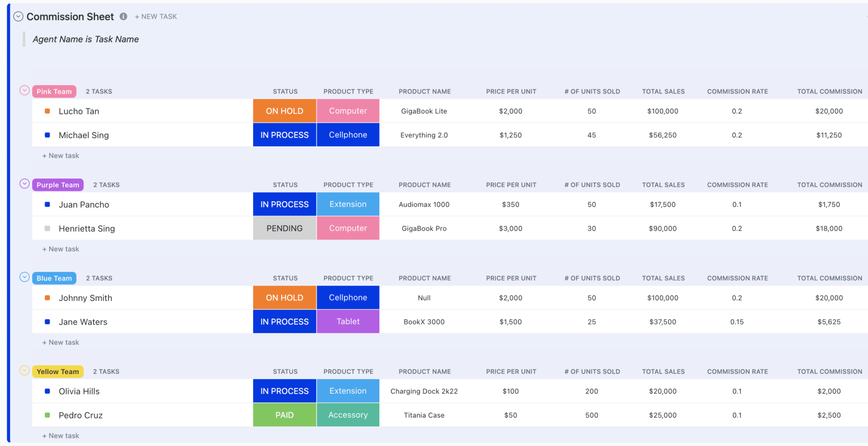Click green status square for Pedro Cruz

point(47,415)
